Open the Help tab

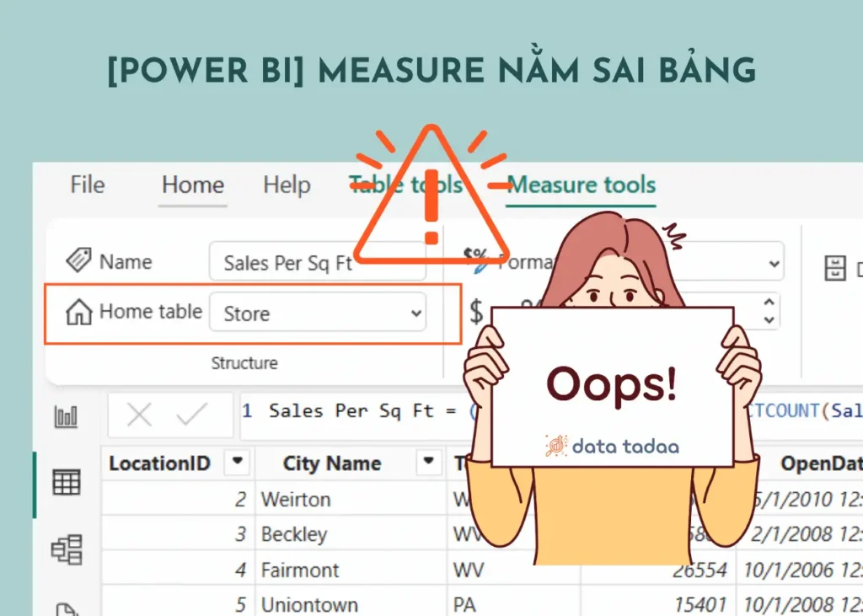coord(287,185)
